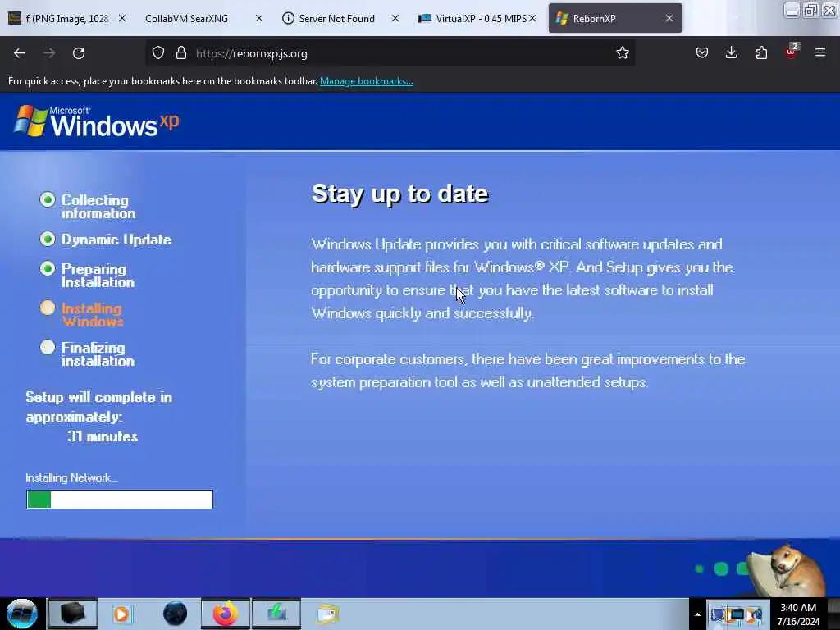The image size is (840, 630).
Task: Click the Installing Windows step indicator
Action: (48, 308)
